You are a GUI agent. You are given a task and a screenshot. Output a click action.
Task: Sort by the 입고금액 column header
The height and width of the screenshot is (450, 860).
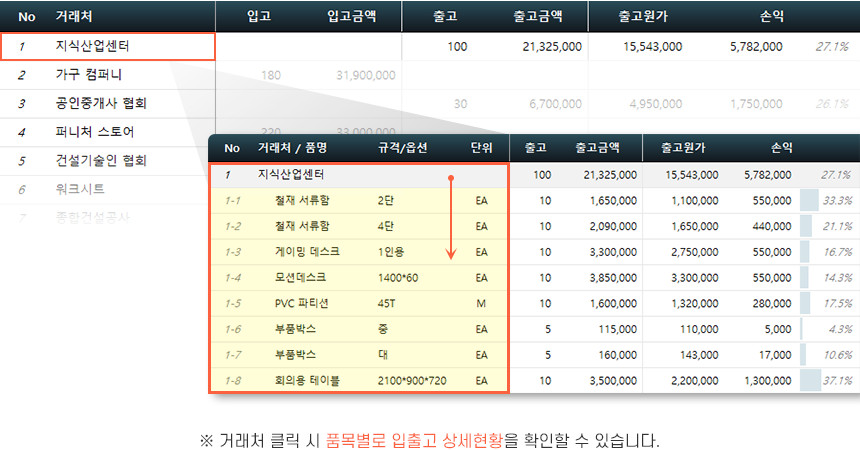coord(351,16)
